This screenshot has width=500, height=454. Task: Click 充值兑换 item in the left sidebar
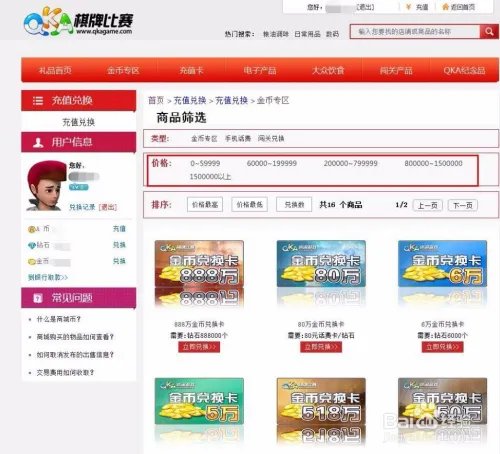coord(79,122)
